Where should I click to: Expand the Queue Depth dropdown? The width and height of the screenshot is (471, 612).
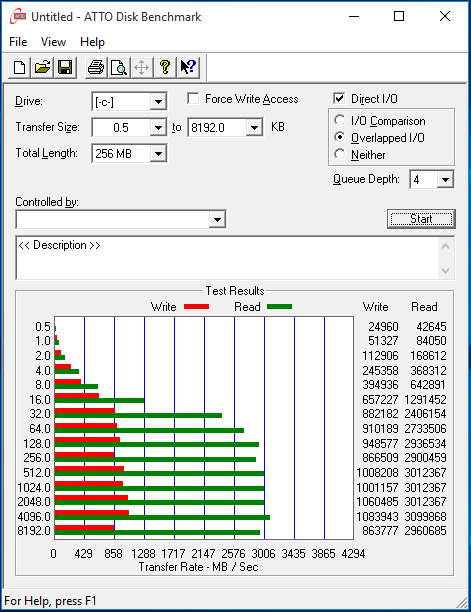tap(445, 180)
